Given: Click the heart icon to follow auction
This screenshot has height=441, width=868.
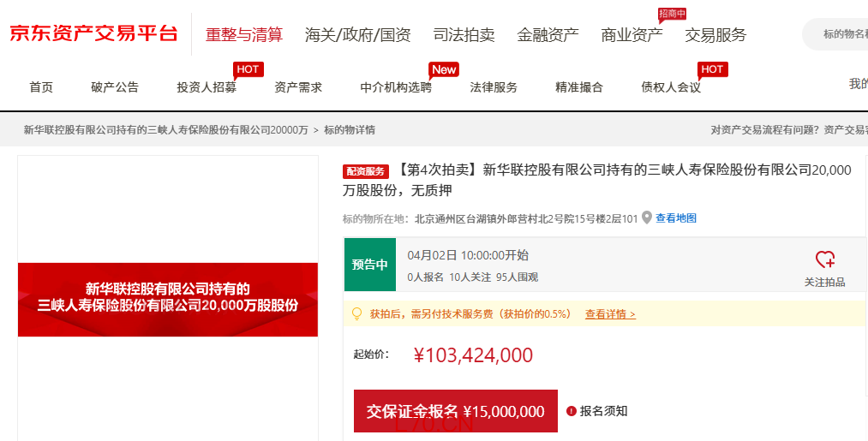Looking at the screenshot, I should pos(824,260).
